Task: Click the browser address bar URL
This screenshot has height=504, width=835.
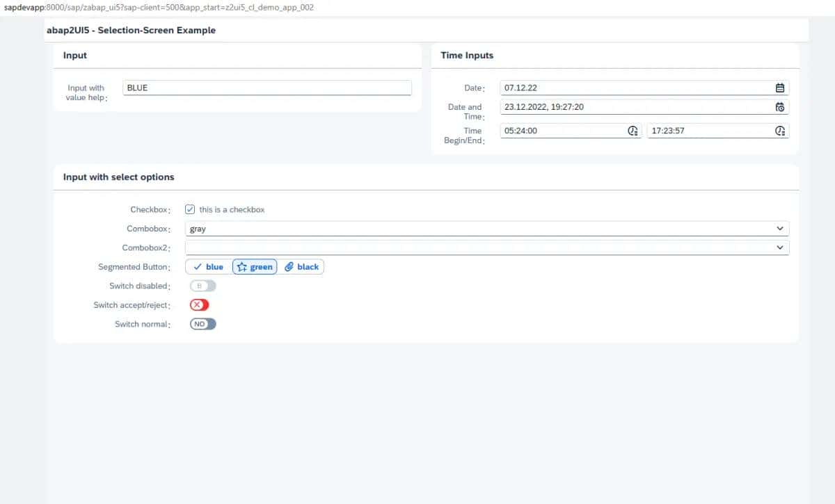Action: [x=174, y=8]
